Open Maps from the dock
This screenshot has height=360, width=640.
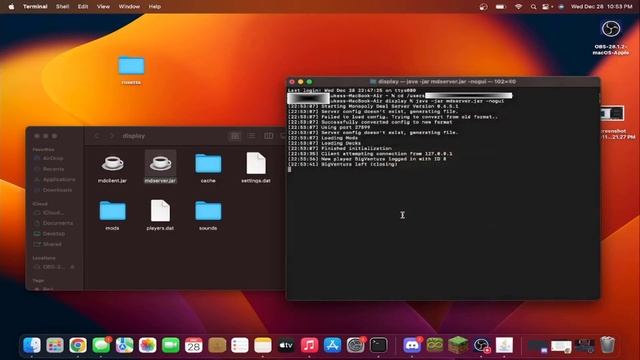point(124,345)
